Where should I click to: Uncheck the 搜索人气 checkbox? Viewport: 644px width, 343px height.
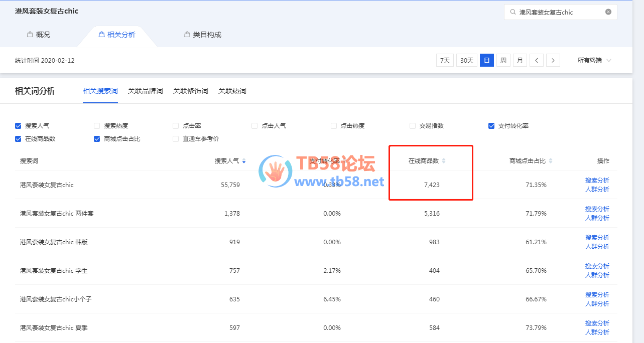[18, 126]
